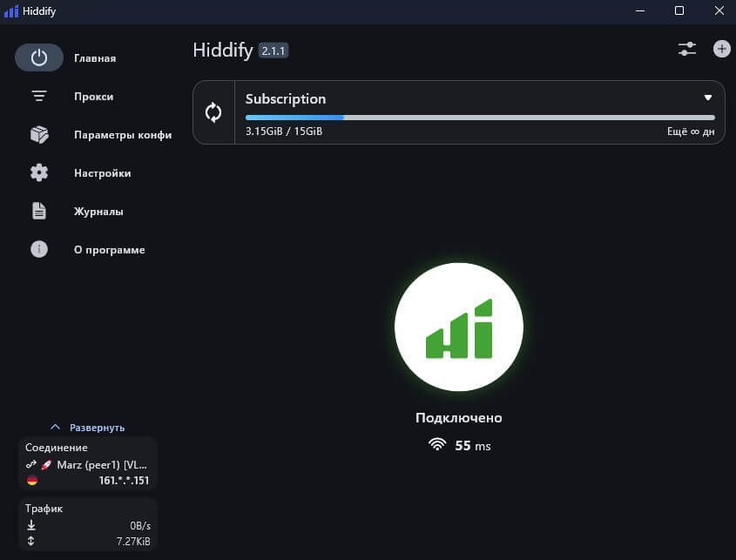Refresh the Subscription profile
This screenshot has width=736, height=560.
213,112
